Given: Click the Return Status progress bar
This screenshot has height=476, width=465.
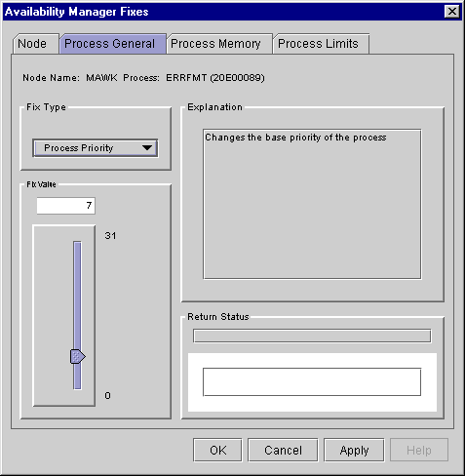Looking at the screenshot, I should coord(312,336).
